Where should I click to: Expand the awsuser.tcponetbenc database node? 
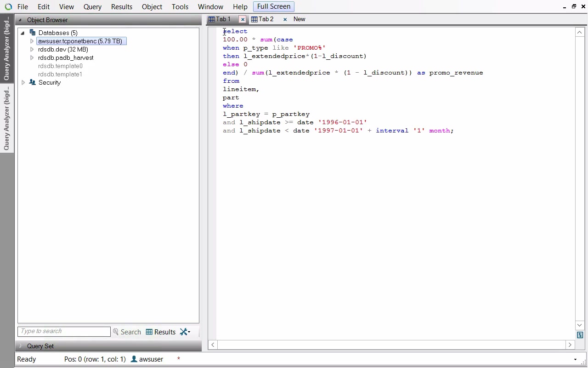(x=32, y=41)
